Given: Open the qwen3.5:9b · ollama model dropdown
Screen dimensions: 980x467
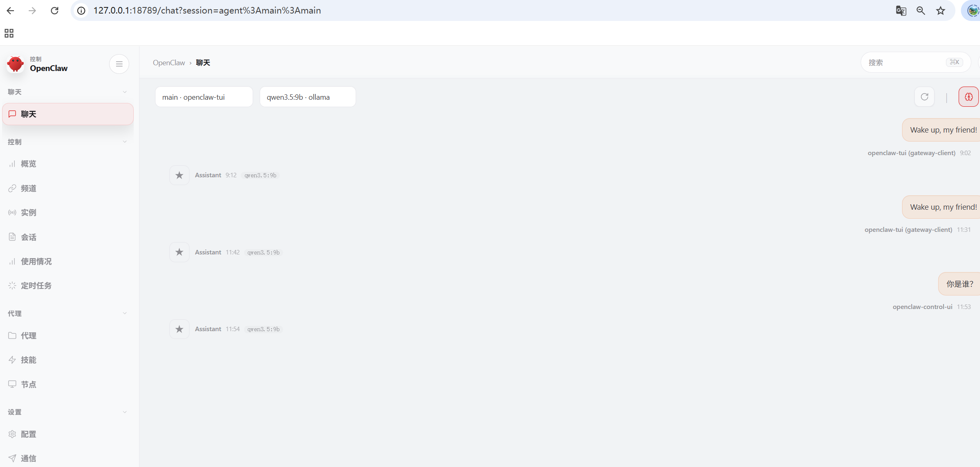Looking at the screenshot, I should pos(307,97).
